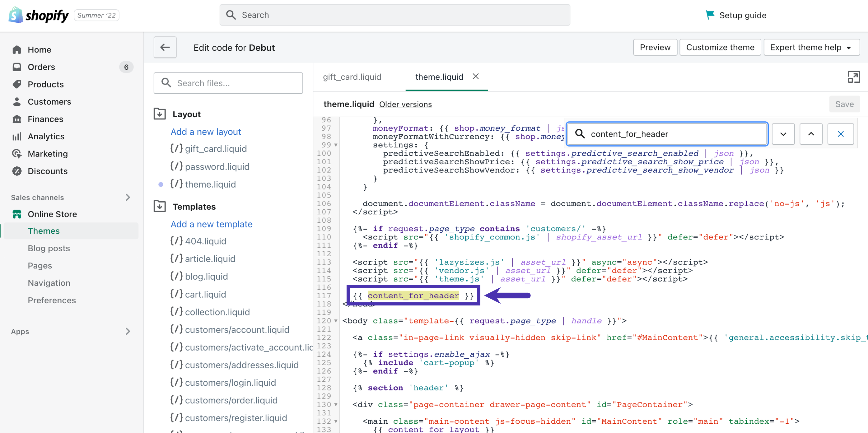Go back with the left arrow button
Viewport: 868px width, 433px height.
pyautogui.click(x=165, y=47)
